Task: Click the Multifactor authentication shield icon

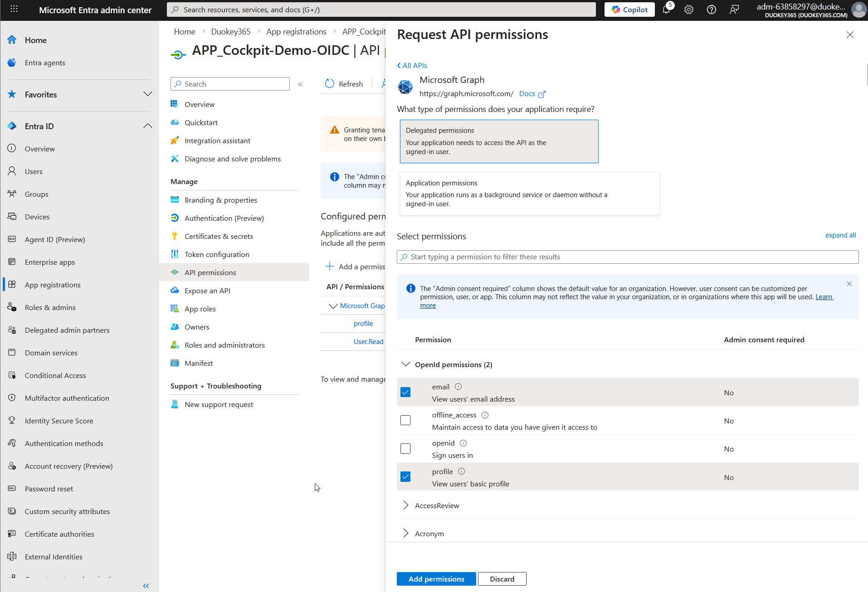Action: (12, 398)
